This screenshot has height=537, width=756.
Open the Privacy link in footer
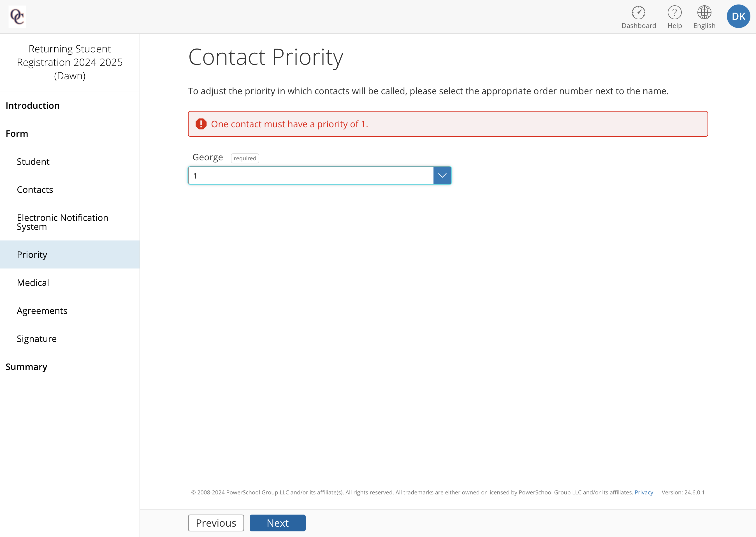point(644,492)
